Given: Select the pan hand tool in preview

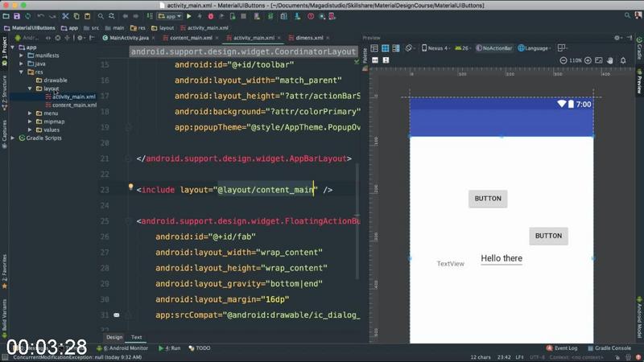Looking at the screenshot, I should (610, 60).
